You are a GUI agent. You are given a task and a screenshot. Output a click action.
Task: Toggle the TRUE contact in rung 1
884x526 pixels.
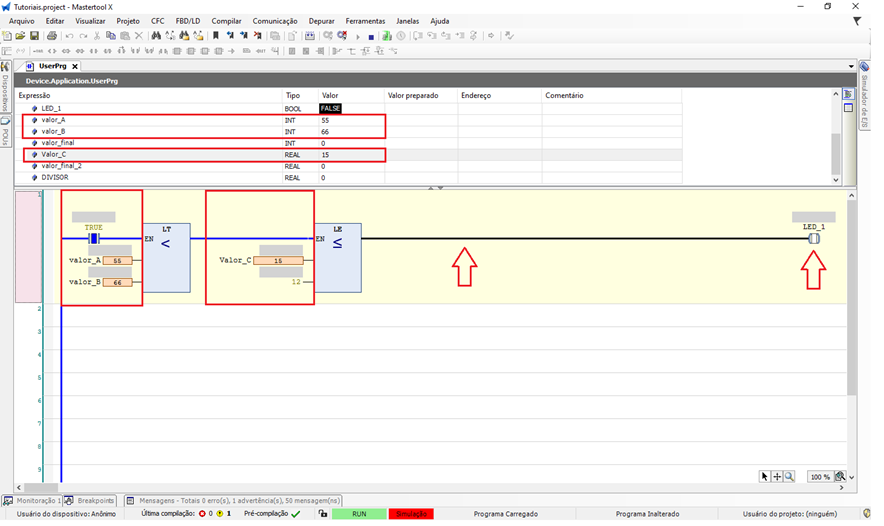tap(93, 239)
